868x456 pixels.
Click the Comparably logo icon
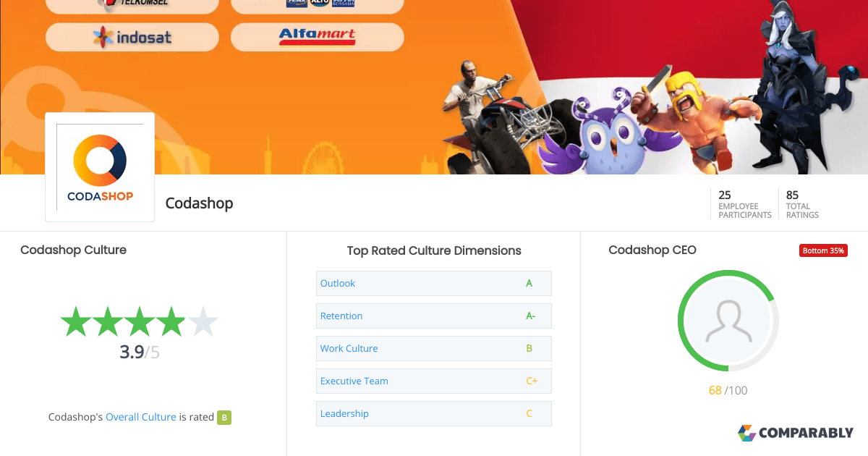pos(746,433)
